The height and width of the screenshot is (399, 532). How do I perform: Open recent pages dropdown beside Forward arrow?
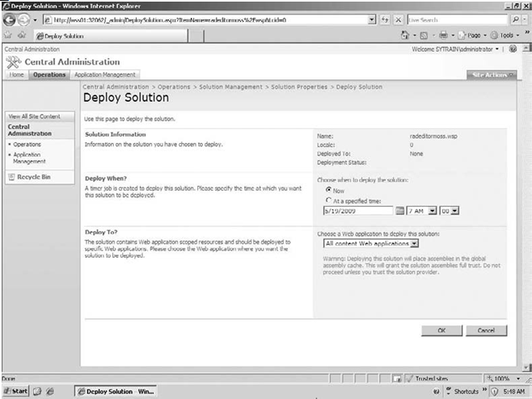point(35,20)
